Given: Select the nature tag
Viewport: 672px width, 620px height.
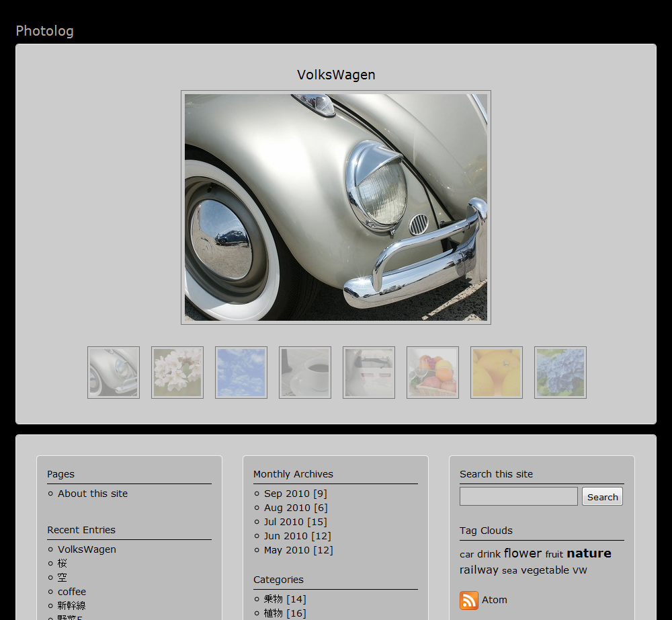Looking at the screenshot, I should pos(589,553).
